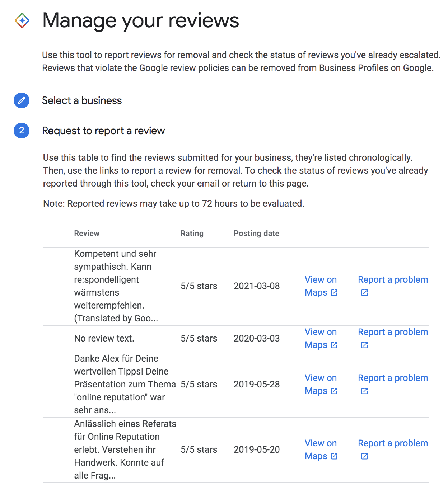Image resolution: width=448 pixels, height=485 pixels.
Task: Select the Request to report a review step heading
Action: (103, 131)
